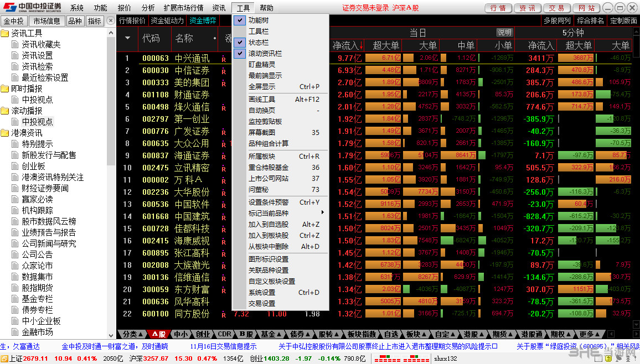Screen dimensions: 640x364
Task: Click the notes icon in the status bar
Action: [598, 358]
